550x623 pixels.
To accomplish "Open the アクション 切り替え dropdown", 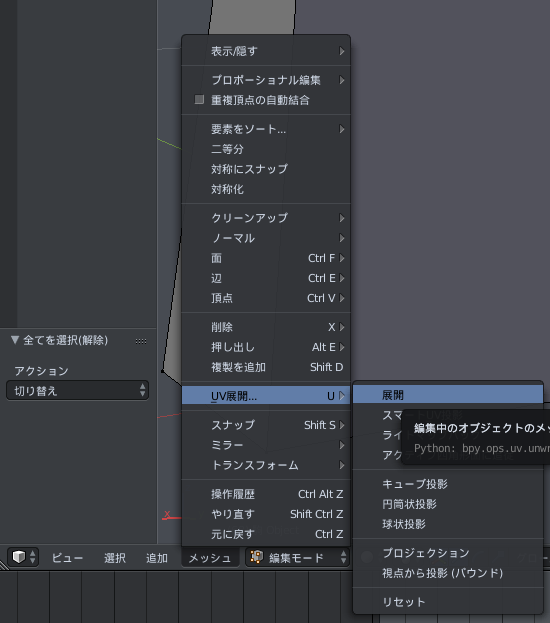I will [77, 391].
